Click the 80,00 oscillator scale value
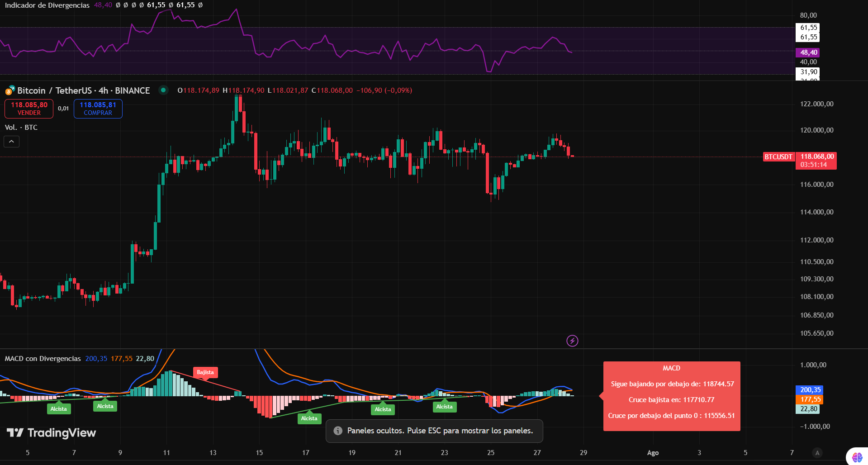The width and height of the screenshot is (868, 465). point(808,15)
